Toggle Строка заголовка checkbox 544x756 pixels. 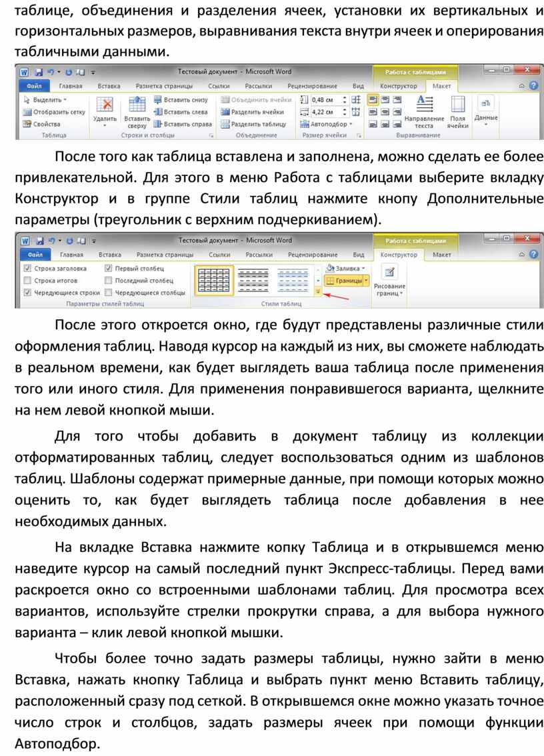27,268
